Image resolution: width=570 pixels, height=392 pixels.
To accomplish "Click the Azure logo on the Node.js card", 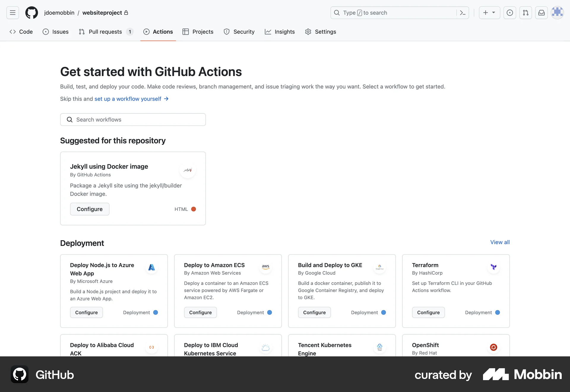I will (x=151, y=267).
